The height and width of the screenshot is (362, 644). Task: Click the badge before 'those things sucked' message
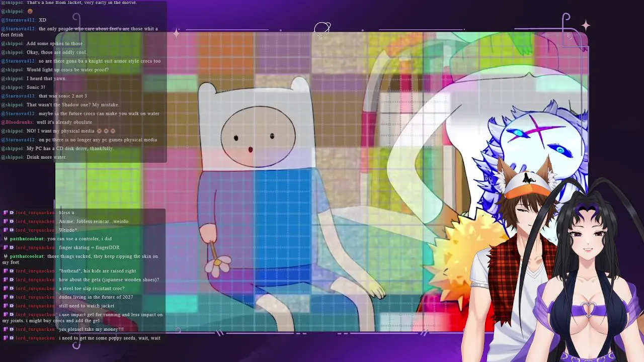click(6, 256)
